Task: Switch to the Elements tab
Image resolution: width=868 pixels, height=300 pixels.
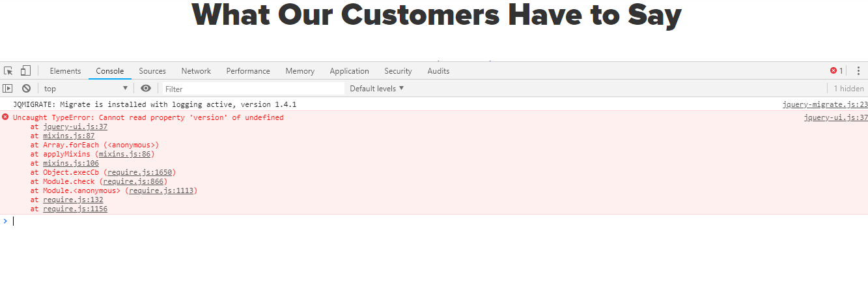Action: 65,71
